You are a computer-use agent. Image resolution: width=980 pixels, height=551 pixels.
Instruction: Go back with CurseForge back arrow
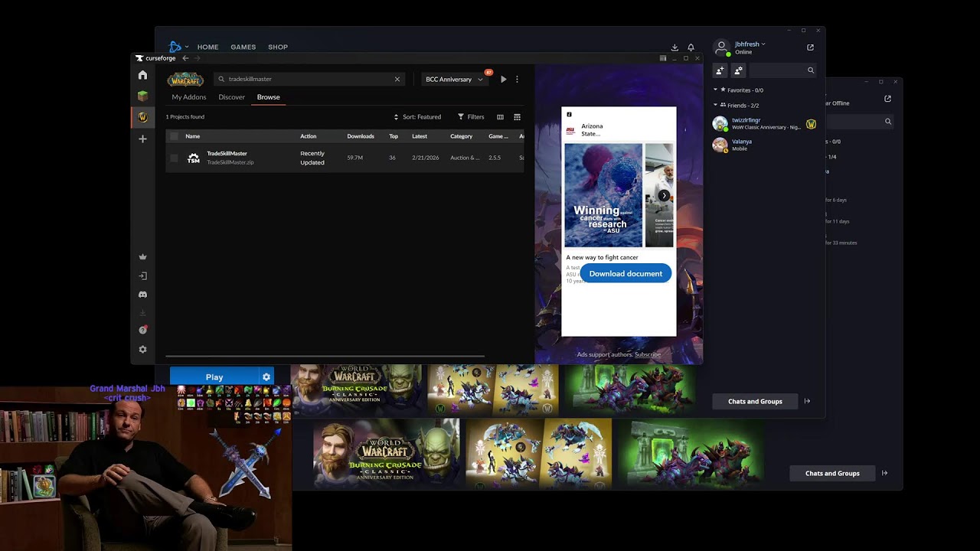tap(185, 58)
